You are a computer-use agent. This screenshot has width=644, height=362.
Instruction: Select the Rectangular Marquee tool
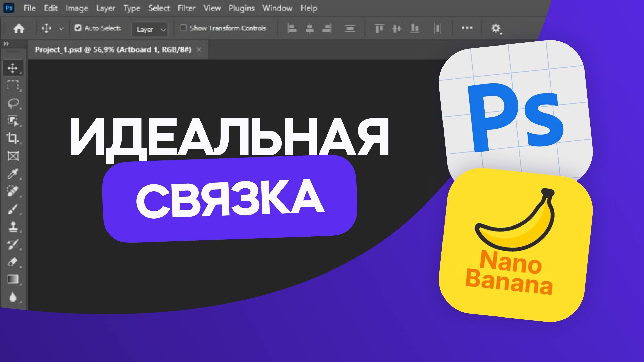point(13,85)
